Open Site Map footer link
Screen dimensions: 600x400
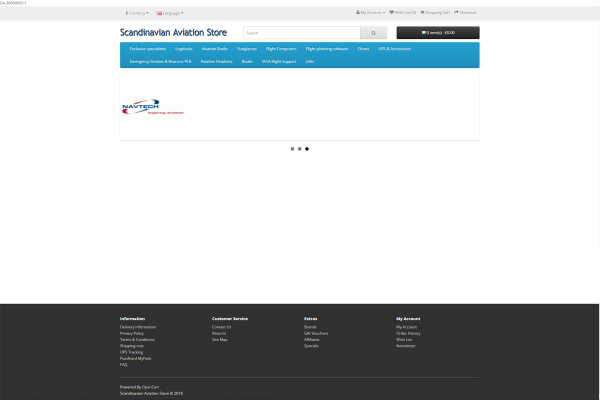pyautogui.click(x=220, y=340)
